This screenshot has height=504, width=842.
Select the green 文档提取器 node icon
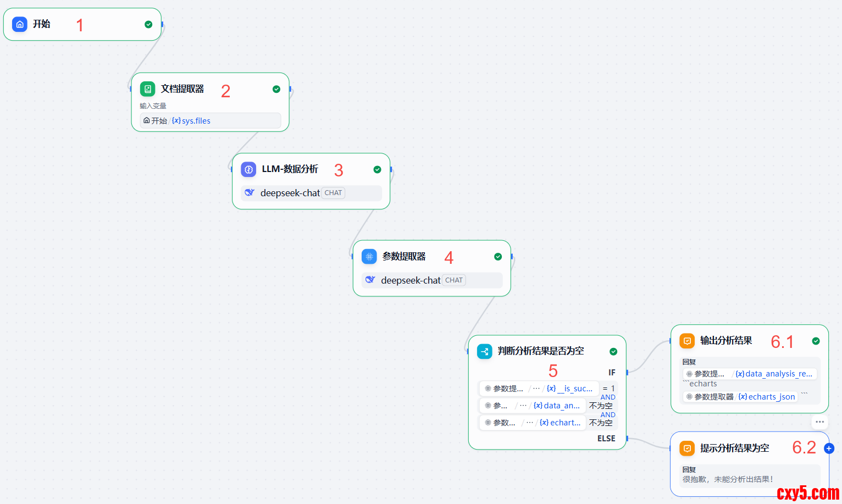coord(147,89)
